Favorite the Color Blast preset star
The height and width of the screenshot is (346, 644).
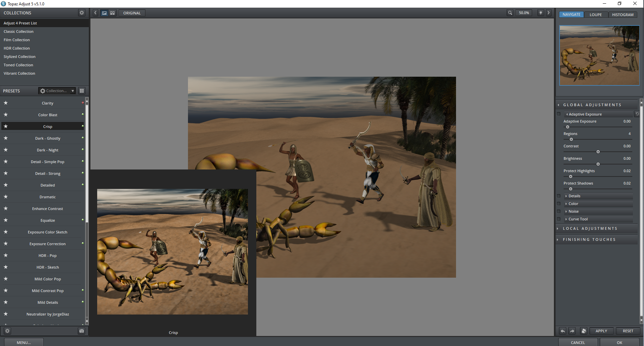(6, 115)
